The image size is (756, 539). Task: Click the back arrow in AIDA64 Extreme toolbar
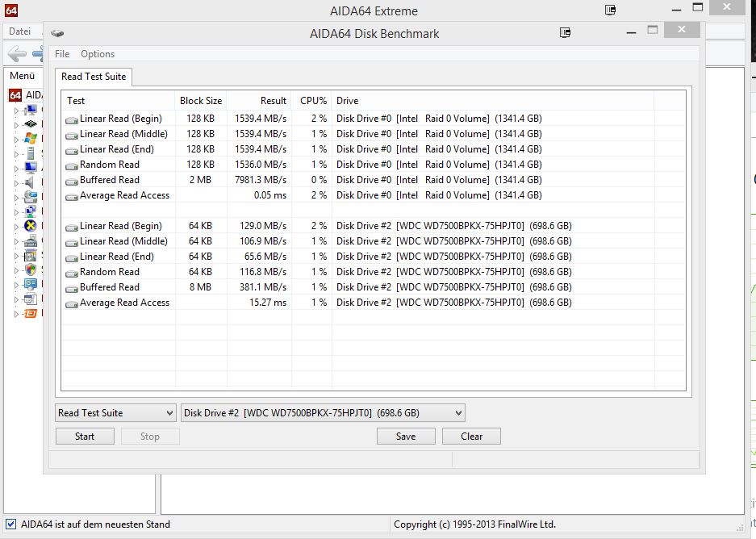(17, 53)
